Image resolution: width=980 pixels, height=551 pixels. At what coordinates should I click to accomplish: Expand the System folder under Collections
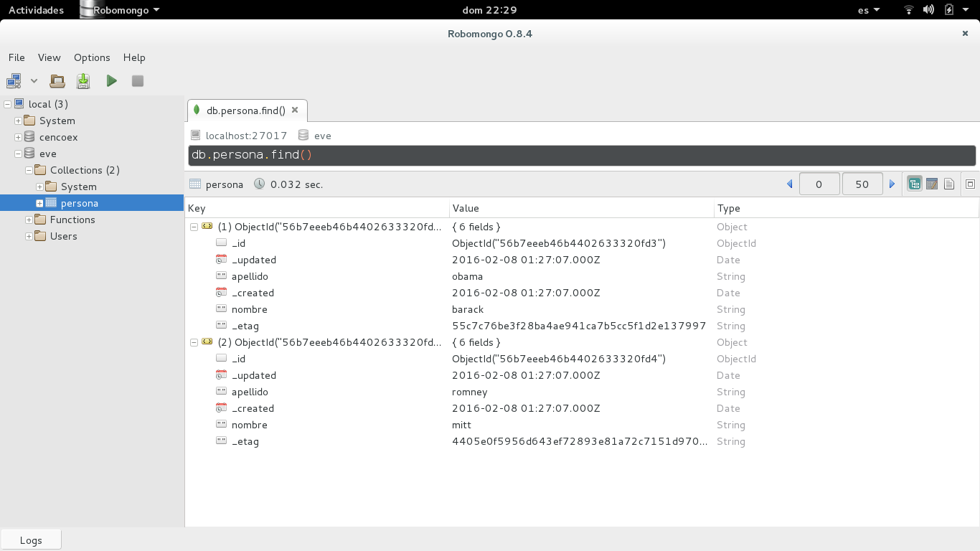click(39, 187)
